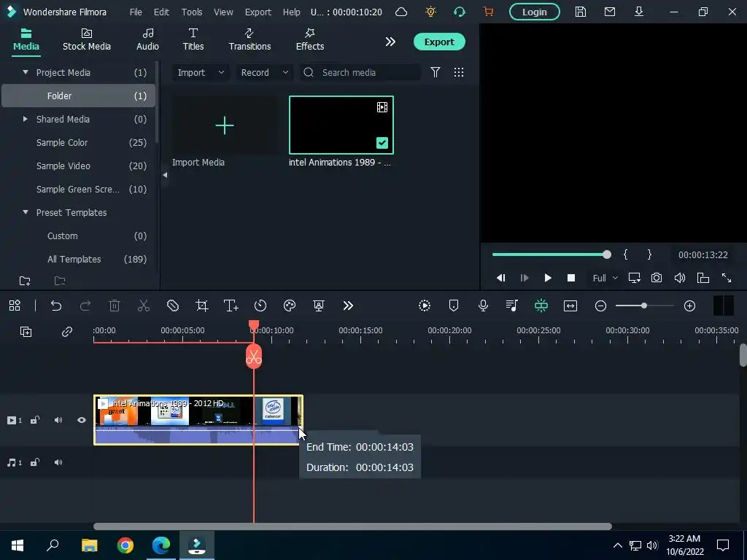747x560 pixels.
Task: Toggle auto-link chain icon on timeline
Action: click(66, 332)
